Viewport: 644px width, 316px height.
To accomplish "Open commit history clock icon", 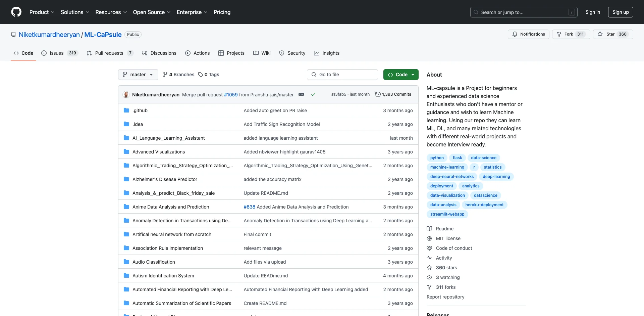I will click(x=378, y=94).
